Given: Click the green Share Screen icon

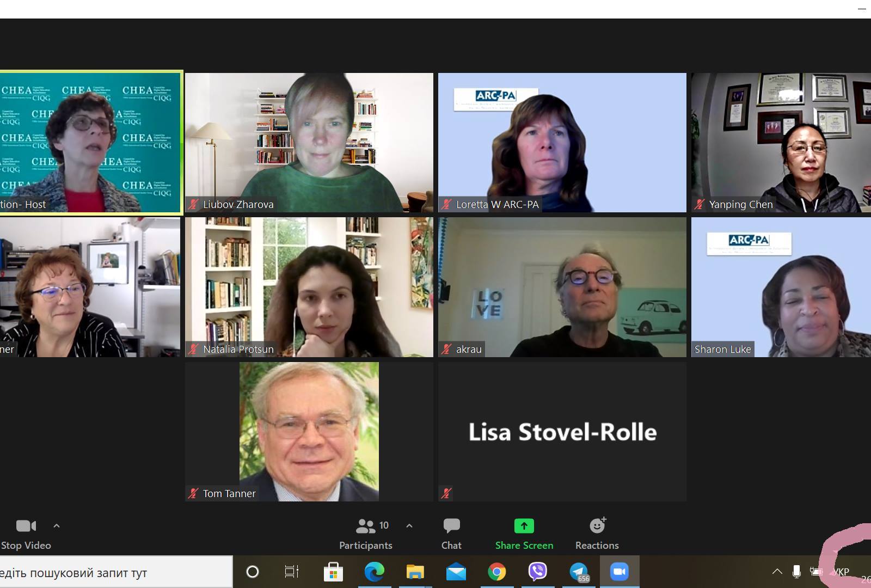Looking at the screenshot, I should click(x=524, y=526).
